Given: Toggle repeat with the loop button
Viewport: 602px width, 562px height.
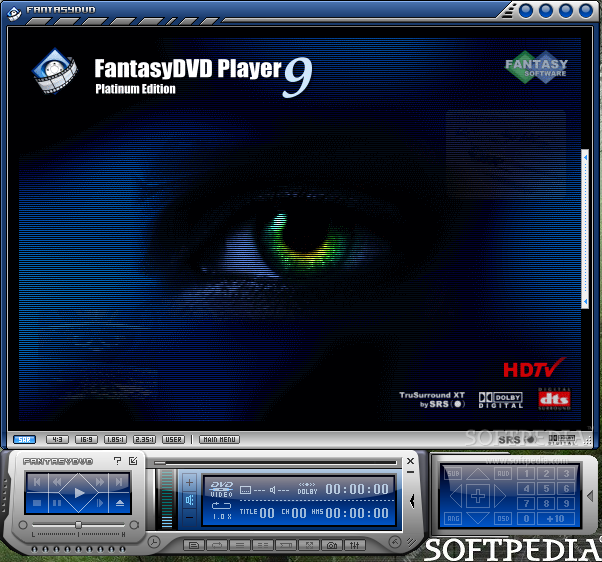Looking at the screenshot, I should pos(217,545).
